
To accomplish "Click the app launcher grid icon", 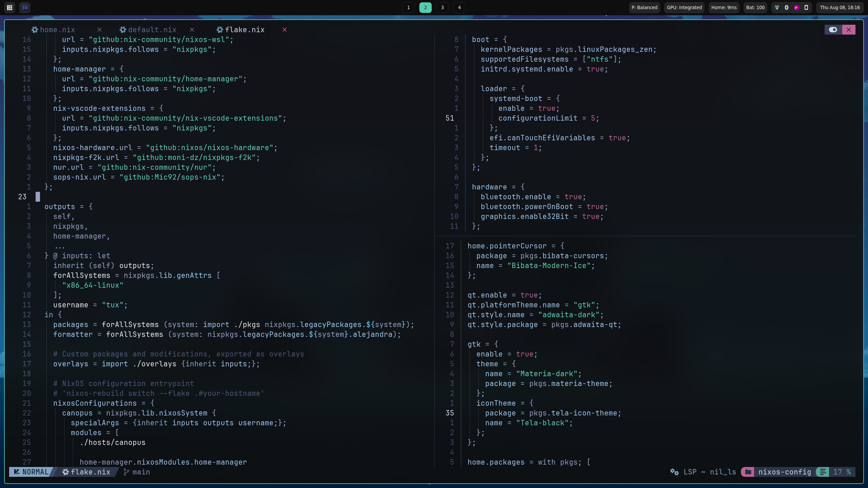I will (x=10, y=7).
